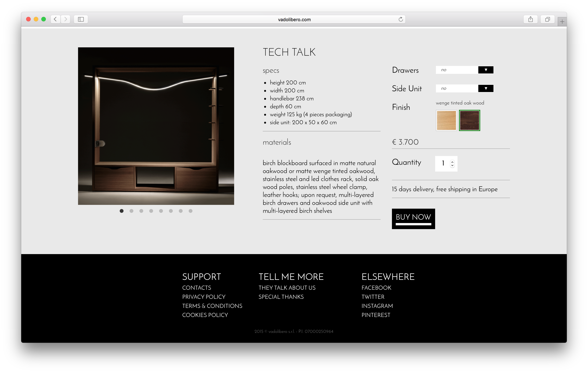
Task: Click the green full-screen window button
Action: (x=44, y=19)
